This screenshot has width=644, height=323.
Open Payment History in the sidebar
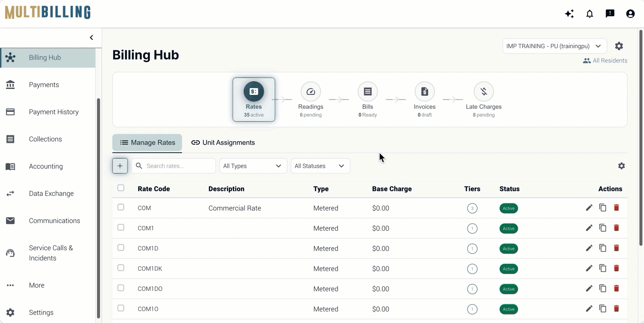click(x=48, y=112)
